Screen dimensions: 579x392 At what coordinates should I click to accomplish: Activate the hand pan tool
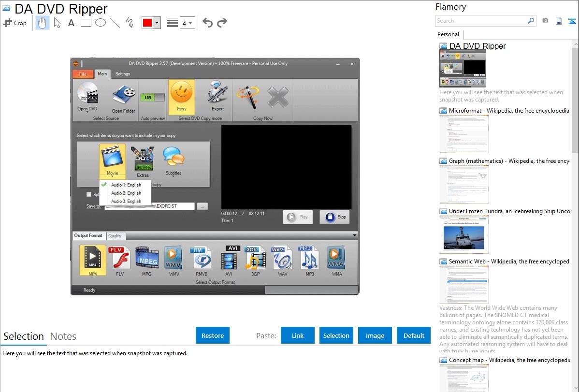[x=43, y=23]
